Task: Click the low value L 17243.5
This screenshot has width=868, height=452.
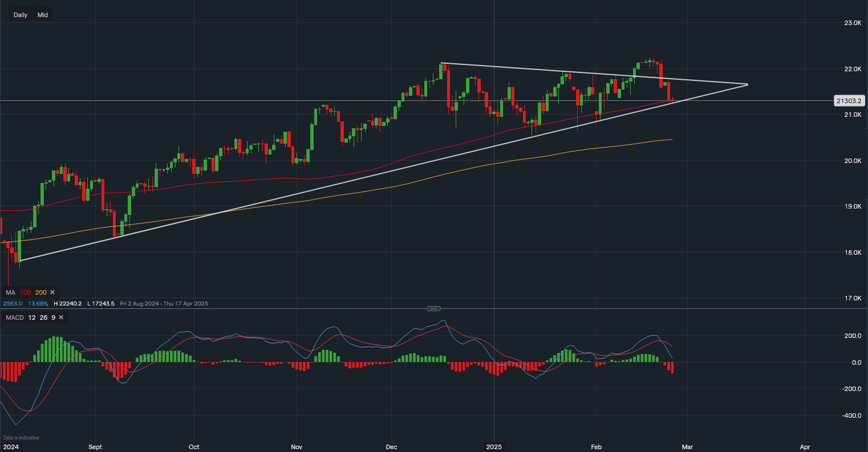Action: (102, 304)
